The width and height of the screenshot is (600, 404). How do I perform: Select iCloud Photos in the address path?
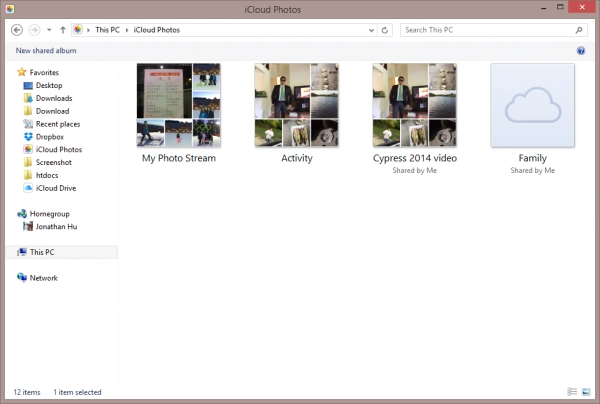[157, 30]
